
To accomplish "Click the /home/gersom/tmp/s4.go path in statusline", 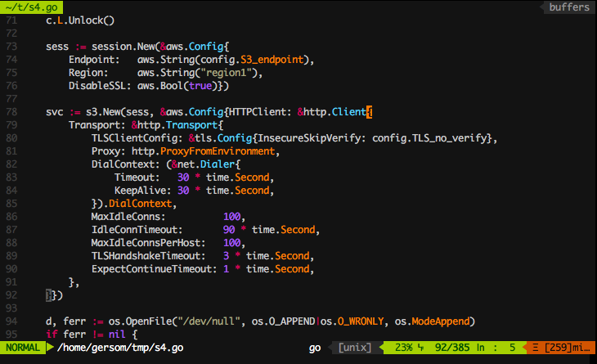I will click(120, 348).
